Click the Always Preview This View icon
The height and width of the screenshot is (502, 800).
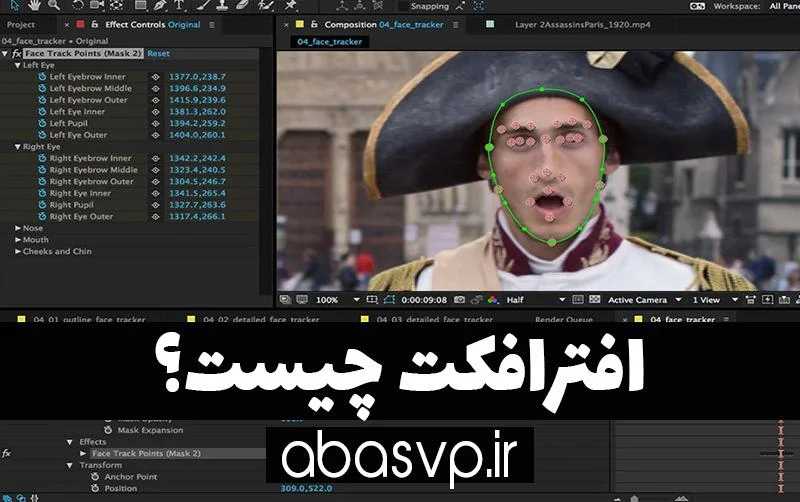click(285, 299)
